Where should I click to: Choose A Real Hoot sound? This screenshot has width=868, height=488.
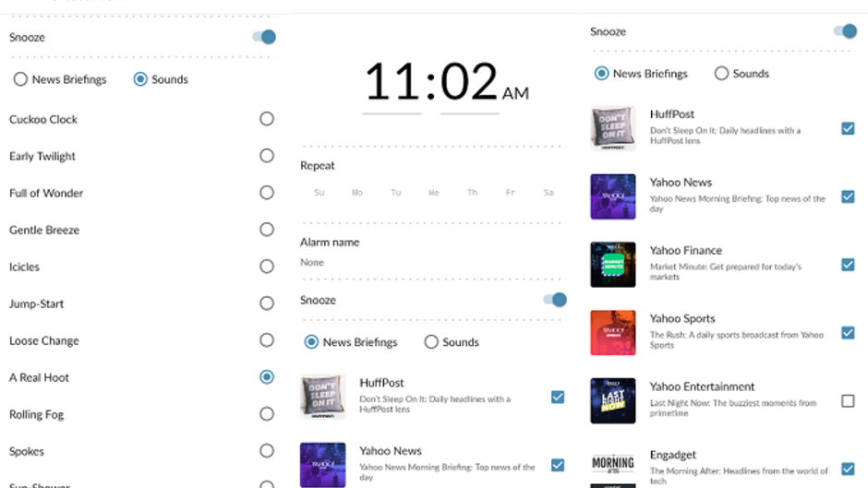point(267,377)
